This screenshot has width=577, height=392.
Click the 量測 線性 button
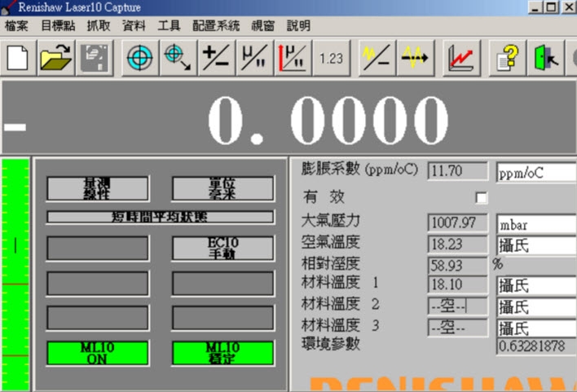click(98, 188)
